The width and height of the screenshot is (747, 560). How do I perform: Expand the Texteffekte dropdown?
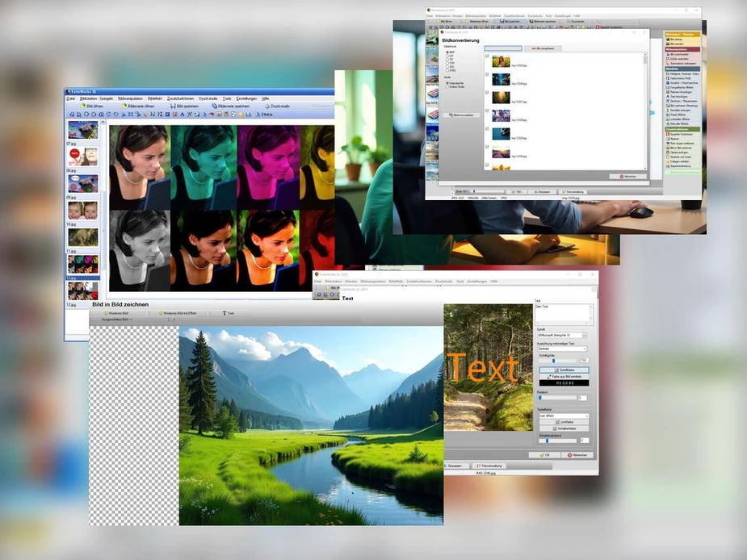pos(563,416)
